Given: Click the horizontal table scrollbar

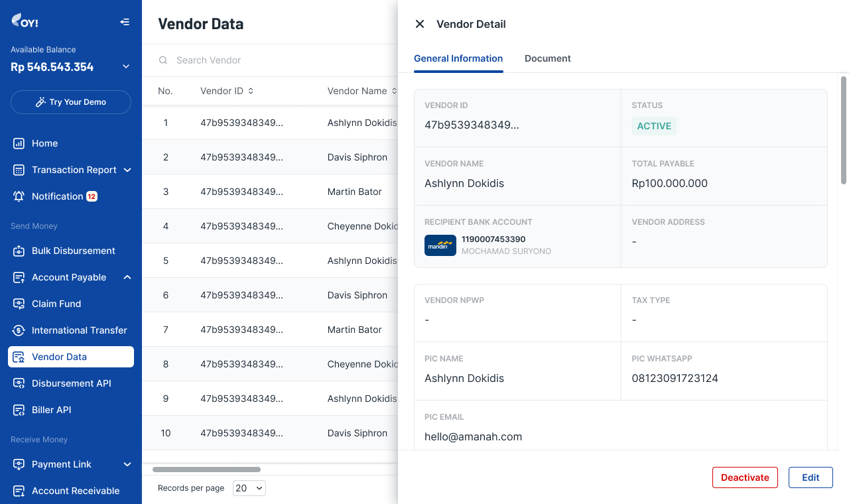Looking at the screenshot, I should (206, 470).
